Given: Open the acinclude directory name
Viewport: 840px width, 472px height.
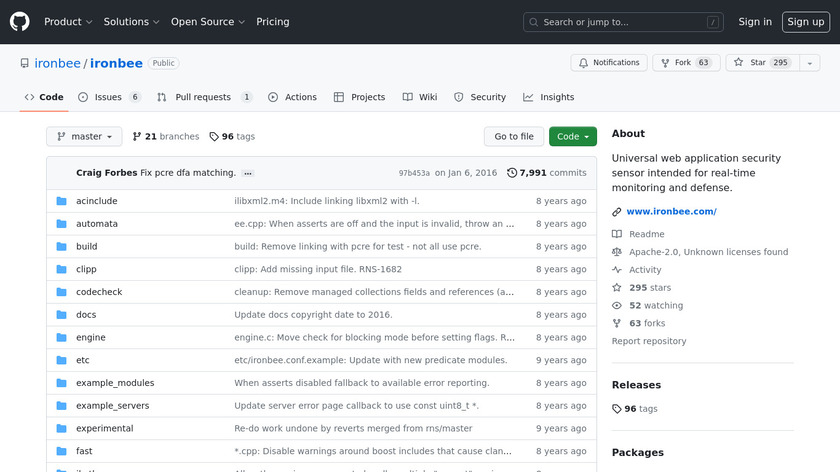Looking at the screenshot, I should click(x=96, y=201).
